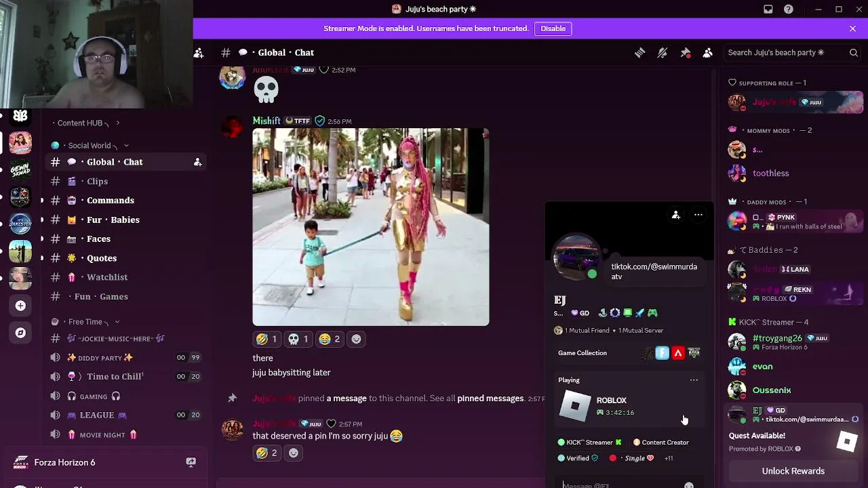Open GTA V icon in Game Collection
The width and height of the screenshot is (868, 488).
[694, 353]
